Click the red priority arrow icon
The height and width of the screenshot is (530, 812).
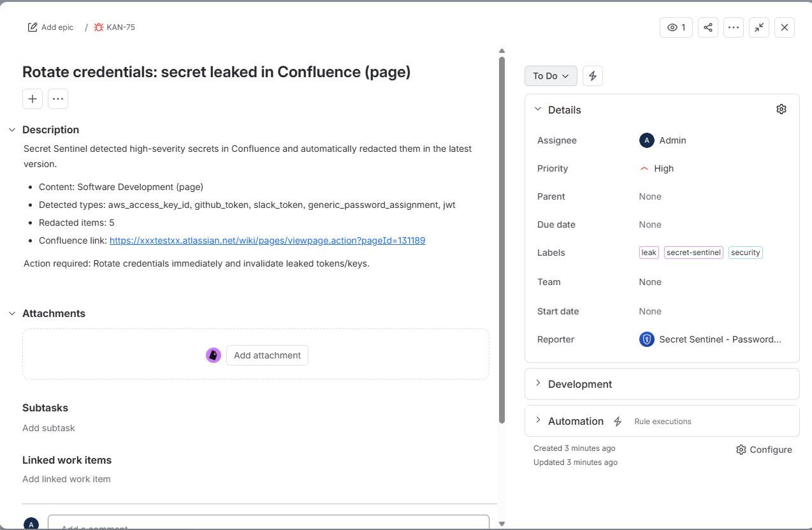click(644, 168)
